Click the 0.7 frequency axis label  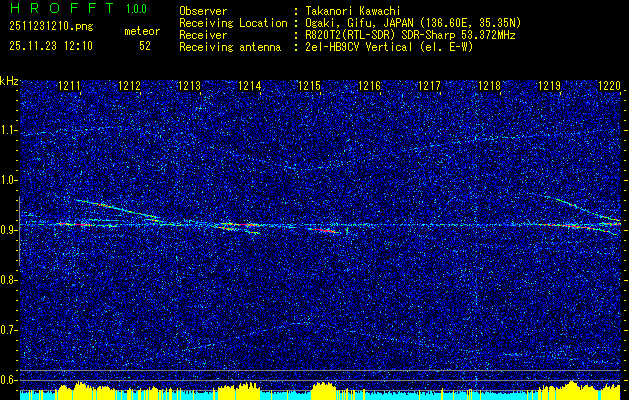9,330
